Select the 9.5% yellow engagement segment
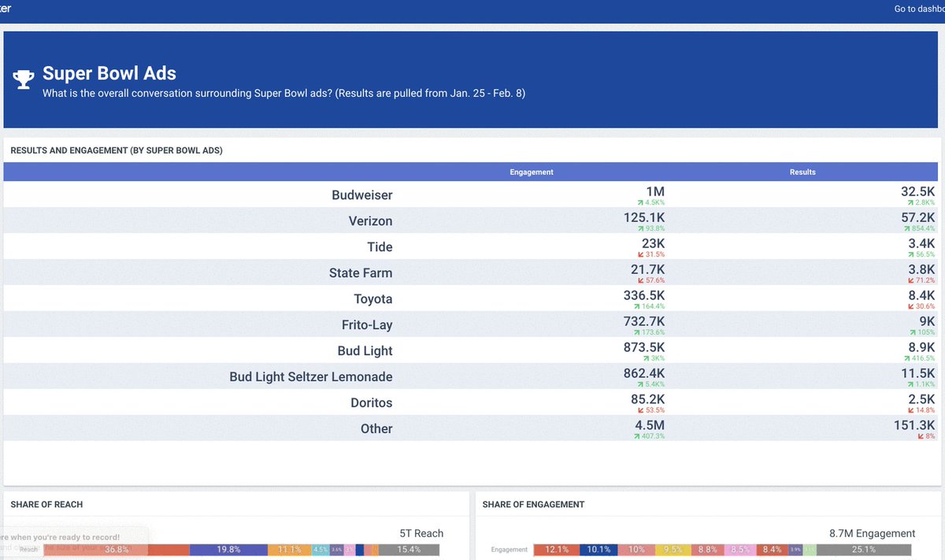 673,550
